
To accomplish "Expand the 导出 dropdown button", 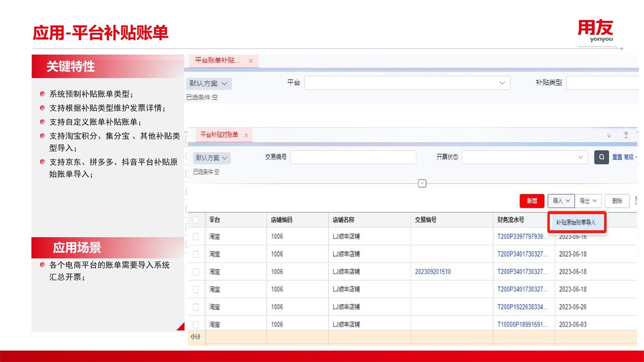I will [x=588, y=201].
